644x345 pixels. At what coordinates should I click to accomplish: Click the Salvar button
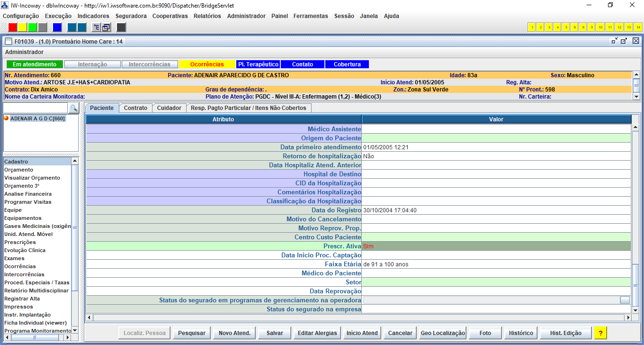(x=275, y=333)
